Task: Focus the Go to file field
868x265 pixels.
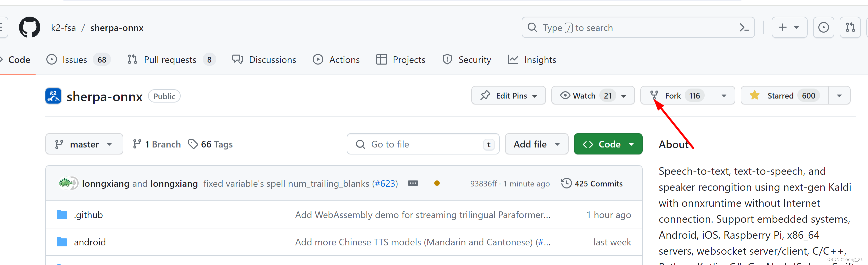Action: coord(423,144)
